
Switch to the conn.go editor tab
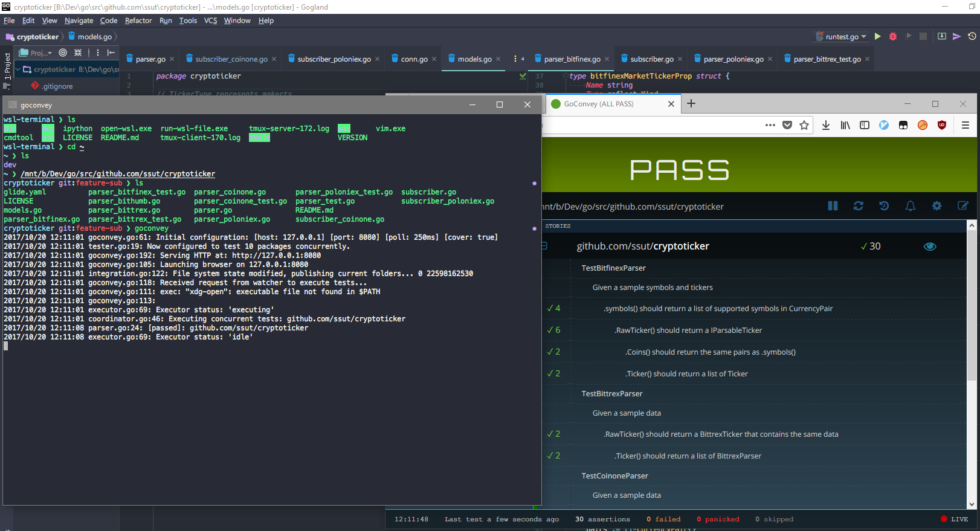pos(414,59)
